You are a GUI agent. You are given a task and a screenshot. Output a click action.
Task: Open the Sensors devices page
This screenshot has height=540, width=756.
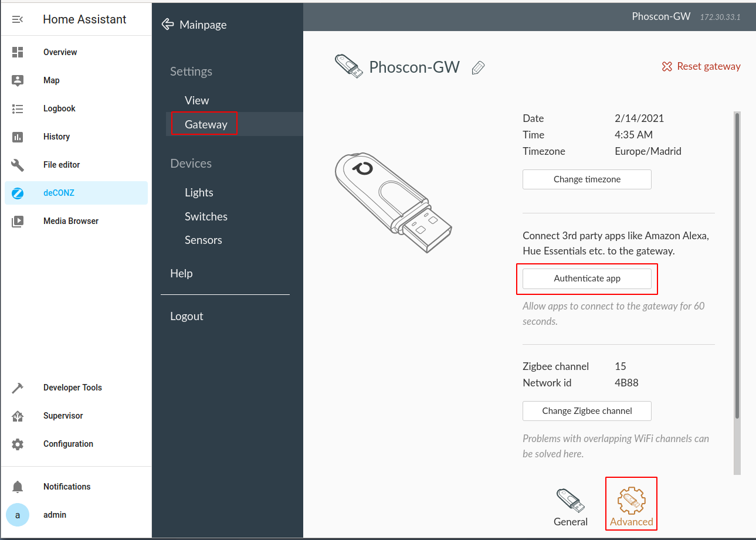[x=203, y=240]
